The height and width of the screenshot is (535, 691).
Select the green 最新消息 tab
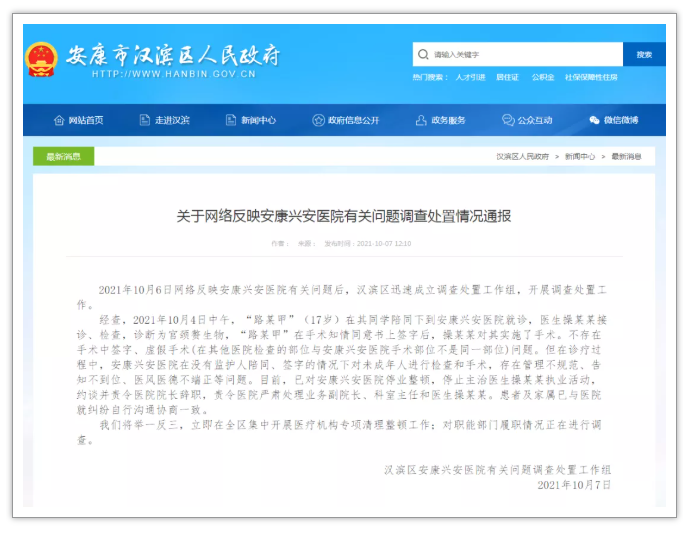click(63, 156)
